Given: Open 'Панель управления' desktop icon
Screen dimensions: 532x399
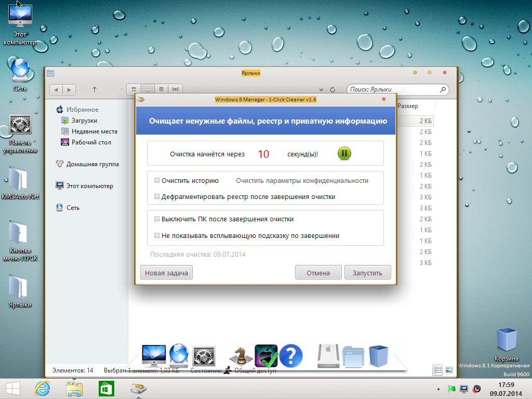Looking at the screenshot, I should (20, 134).
